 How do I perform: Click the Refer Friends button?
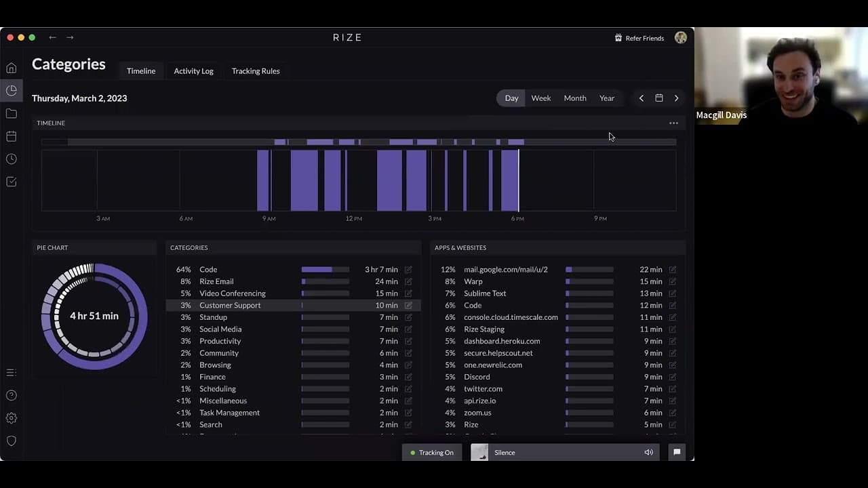point(639,38)
